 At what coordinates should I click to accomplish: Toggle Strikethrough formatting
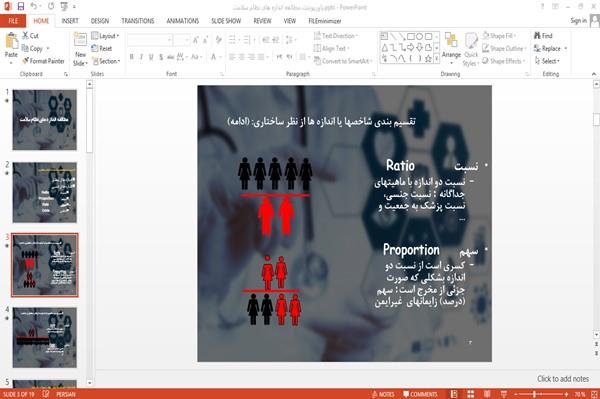click(170, 57)
